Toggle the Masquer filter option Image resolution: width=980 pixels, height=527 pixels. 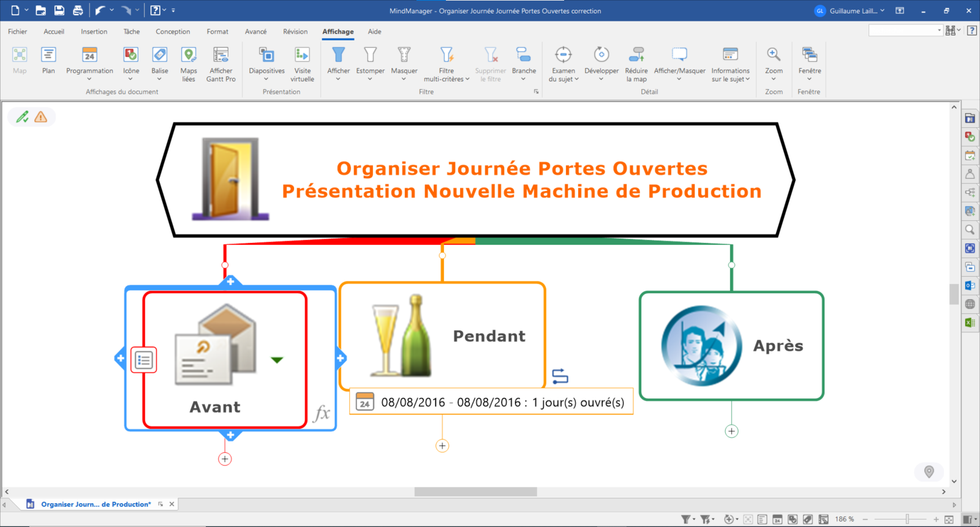404,55
